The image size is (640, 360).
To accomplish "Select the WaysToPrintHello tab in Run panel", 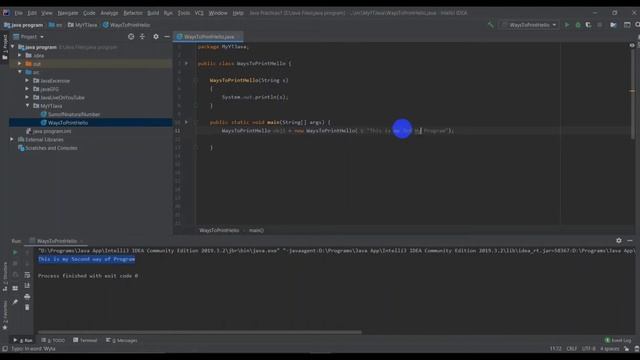I will point(57,241).
